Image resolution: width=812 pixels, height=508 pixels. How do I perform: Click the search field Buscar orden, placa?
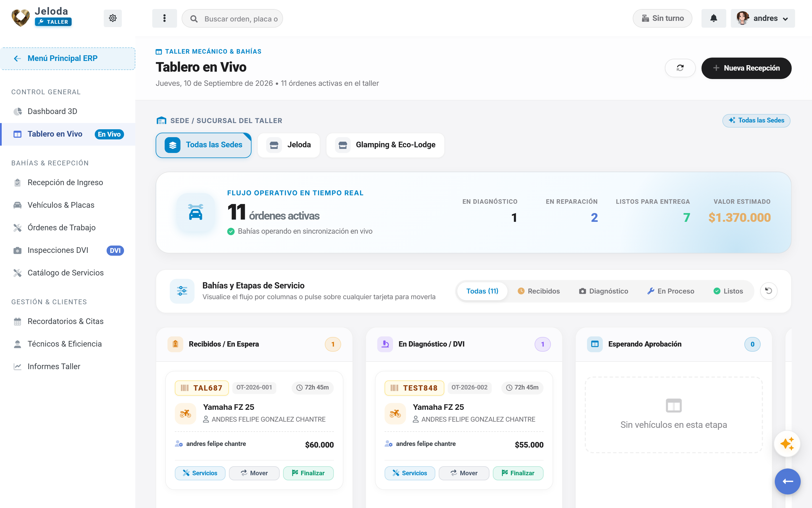point(232,18)
